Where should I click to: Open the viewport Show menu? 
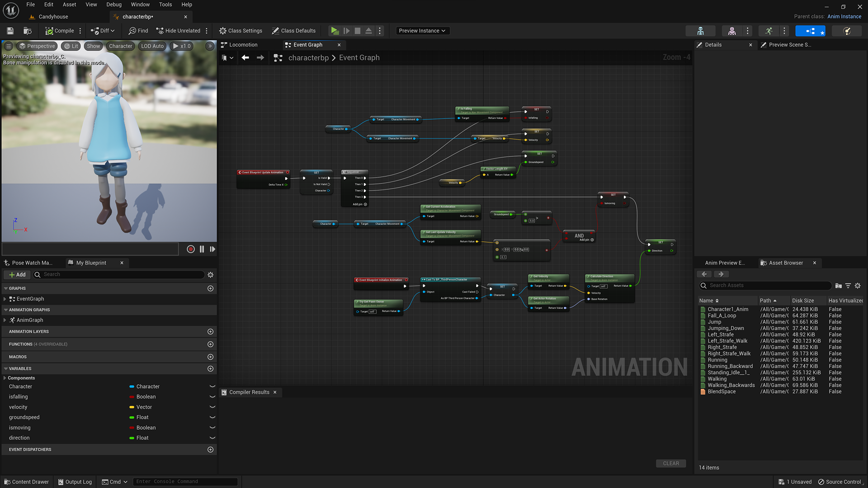point(93,46)
